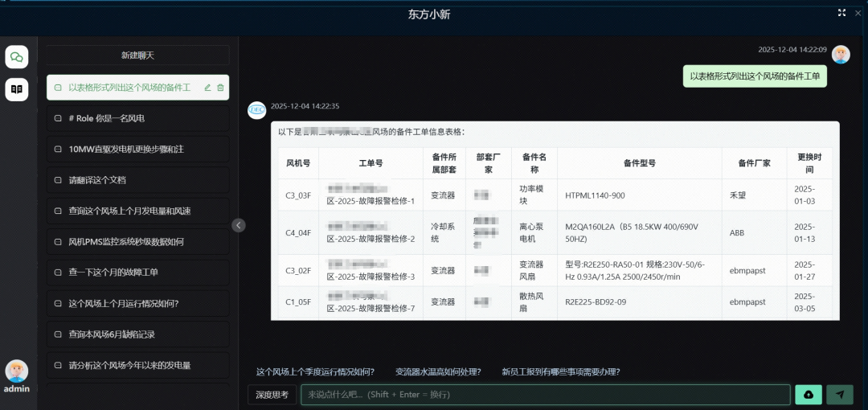Click the admin avatar at bottom left

click(17, 371)
